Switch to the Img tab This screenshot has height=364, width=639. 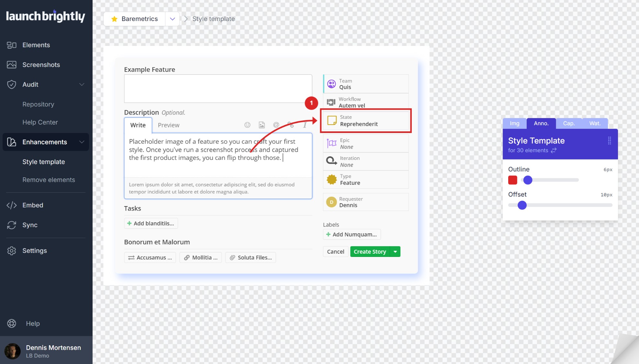tap(515, 123)
